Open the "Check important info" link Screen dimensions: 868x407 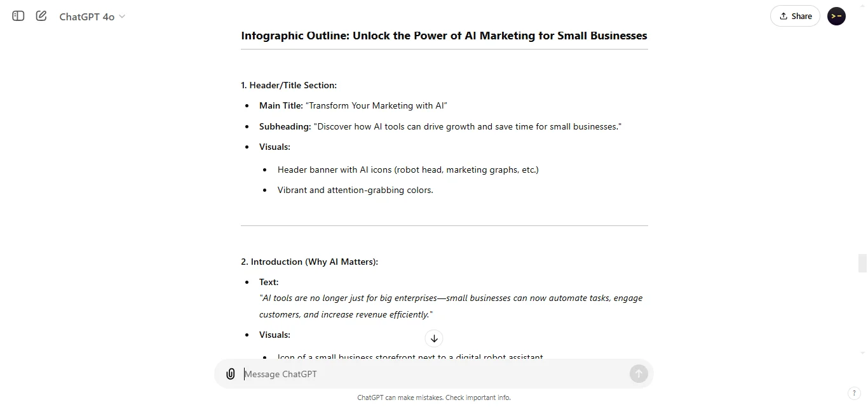click(477, 397)
